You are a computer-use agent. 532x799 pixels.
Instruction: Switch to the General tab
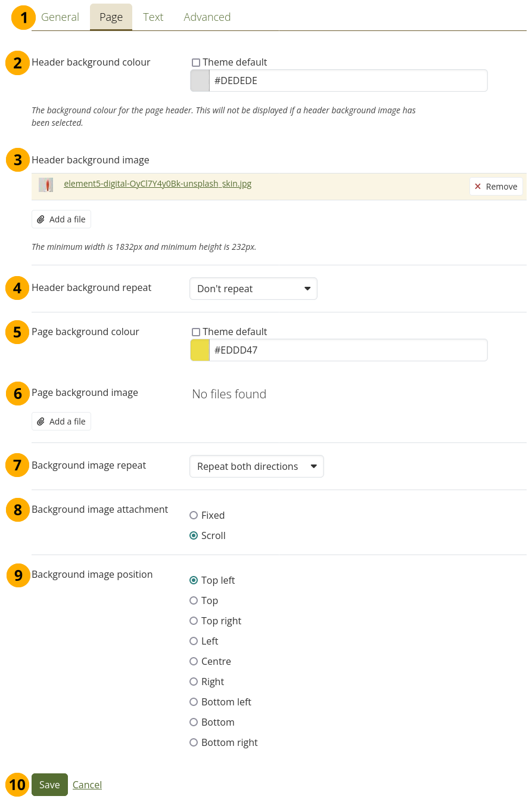[60, 17]
